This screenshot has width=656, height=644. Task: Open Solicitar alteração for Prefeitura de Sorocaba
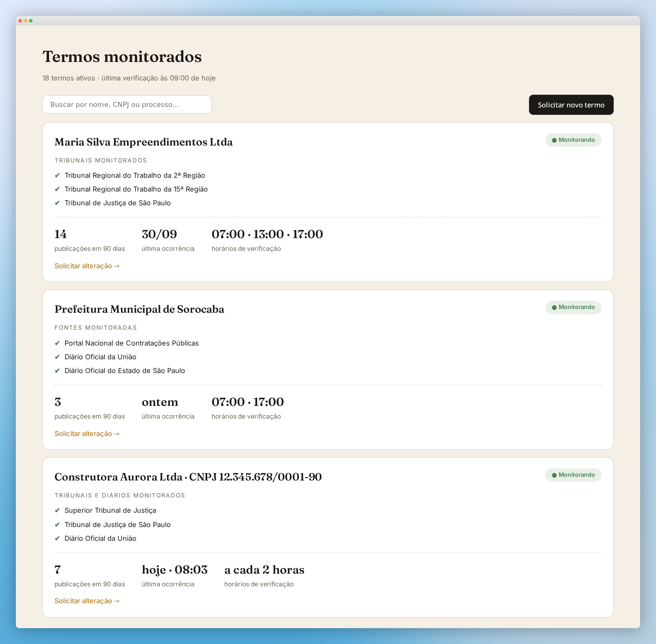click(x=87, y=434)
